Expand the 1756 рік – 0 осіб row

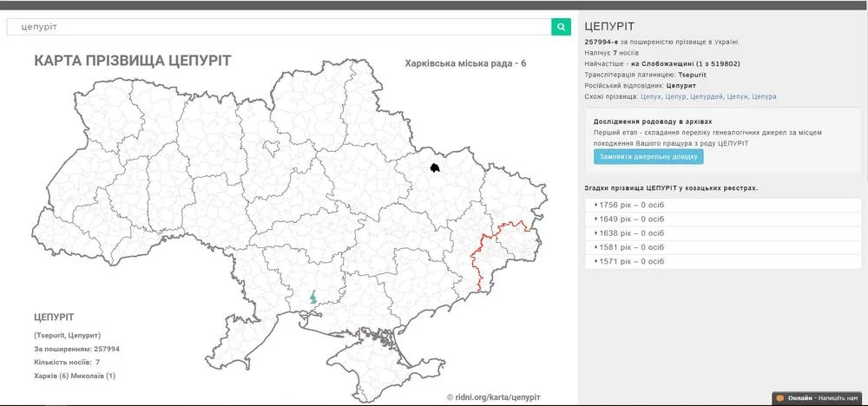click(723, 206)
